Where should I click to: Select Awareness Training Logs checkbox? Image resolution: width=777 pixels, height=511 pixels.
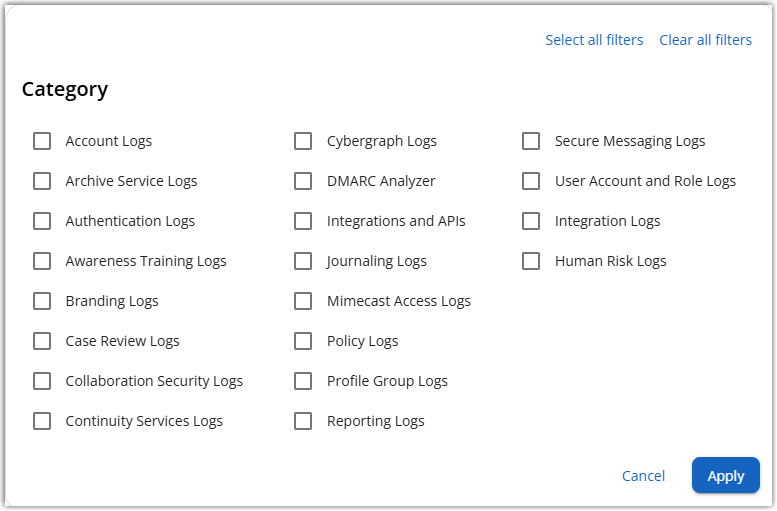point(42,261)
